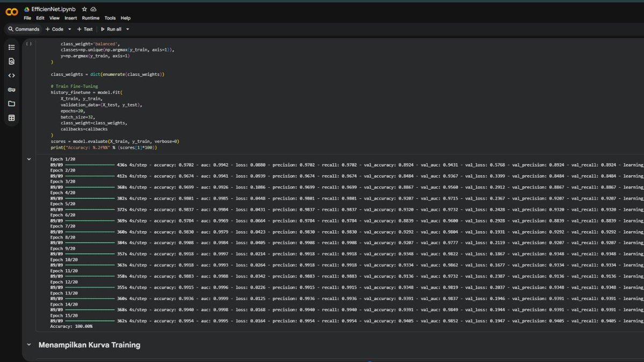The width and height of the screenshot is (644, 362).
Task: Open the Insert menu
Action: pyautogui.click(x=71, y=18)
